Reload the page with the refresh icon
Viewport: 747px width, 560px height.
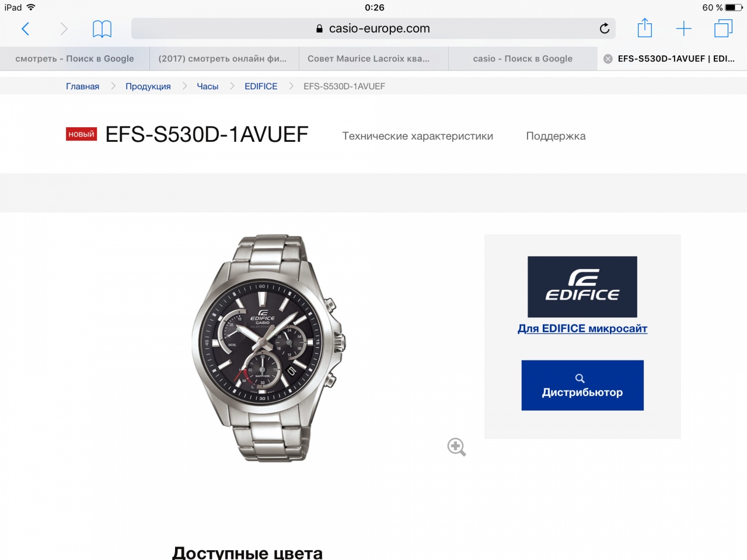605,28
